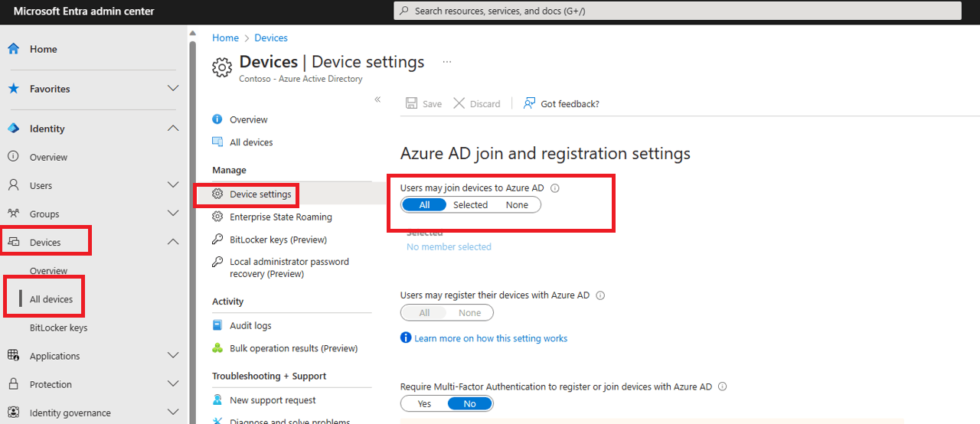Click the Home house icon in sidebar

(14, 49)
